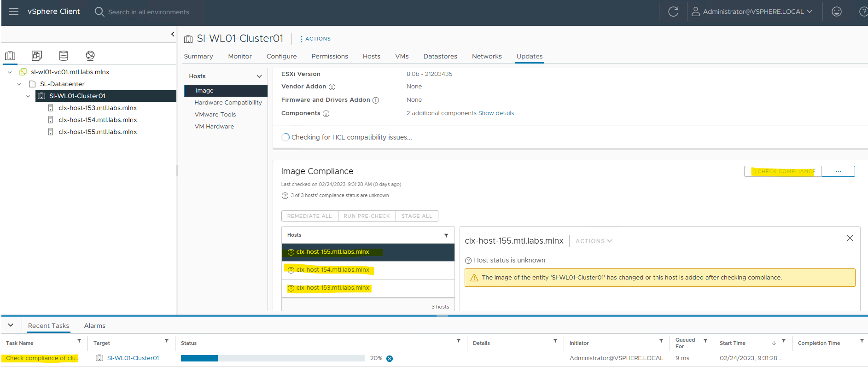868x367 pixels.
Task: Open the feedback smiley icon
Action: point(837,12)
